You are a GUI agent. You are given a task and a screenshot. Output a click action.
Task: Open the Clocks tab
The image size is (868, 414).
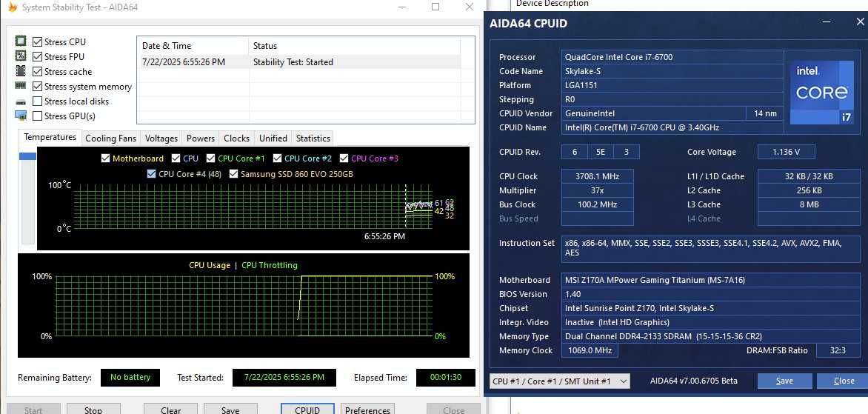[237, 138]
